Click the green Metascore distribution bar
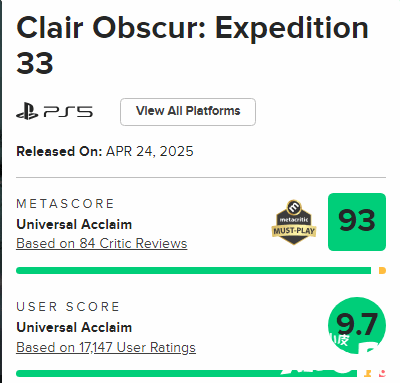 193,270
